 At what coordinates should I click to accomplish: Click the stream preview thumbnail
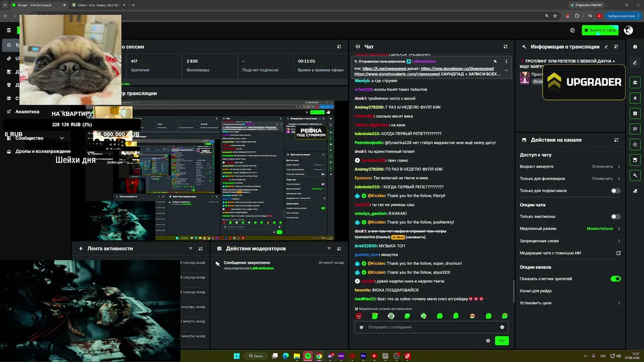click(x=209, y=170)
